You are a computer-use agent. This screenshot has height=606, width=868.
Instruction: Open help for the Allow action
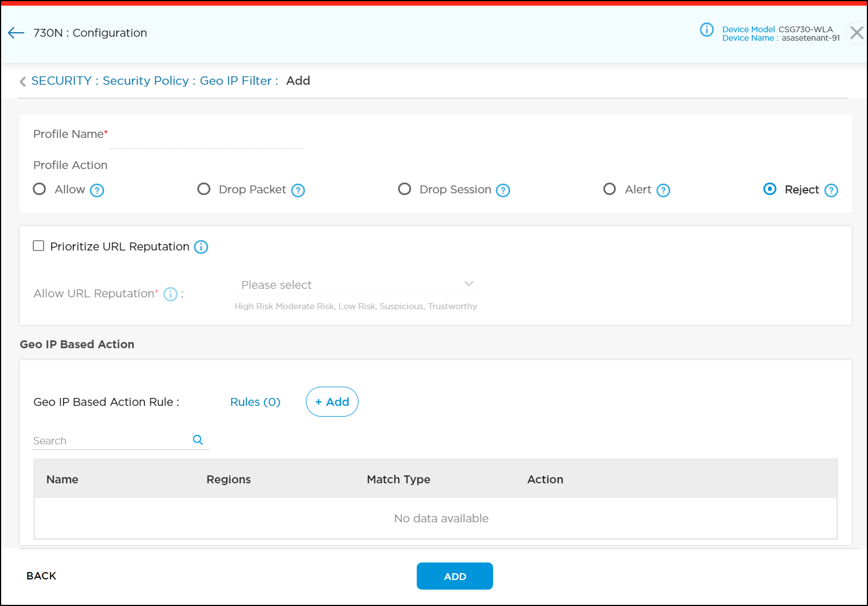(x=97, y=191)
